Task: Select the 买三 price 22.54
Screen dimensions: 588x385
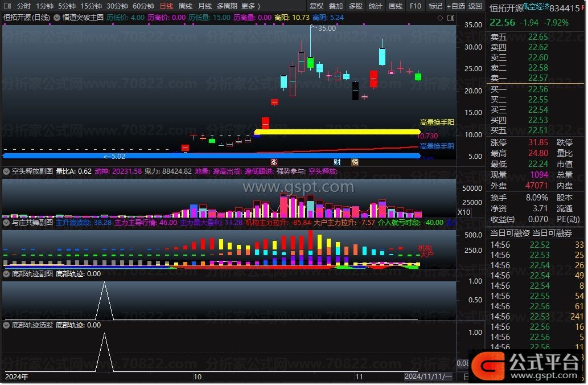Action: click(538, 110)
